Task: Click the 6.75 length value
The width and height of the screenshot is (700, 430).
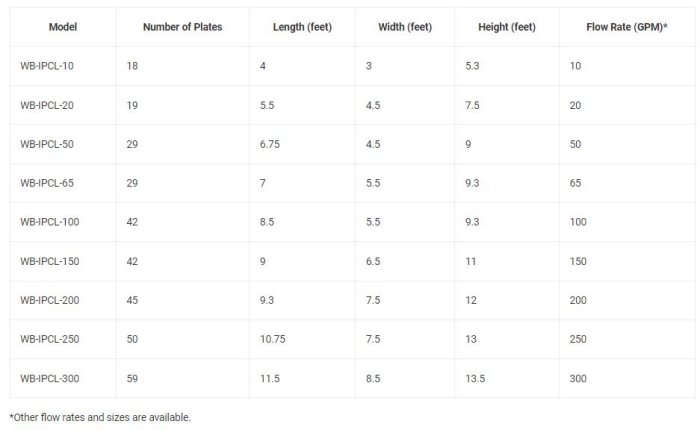Action: pos(269,144)
